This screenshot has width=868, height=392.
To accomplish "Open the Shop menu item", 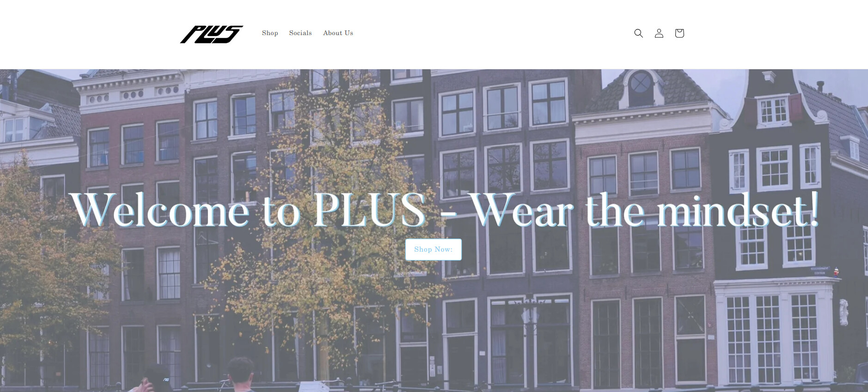I will [270, 33].
